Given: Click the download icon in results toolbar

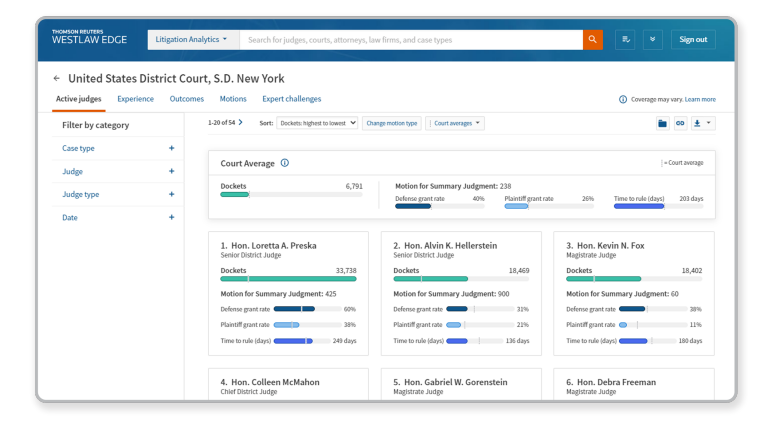Looking at the screenshot, I should (699, 123).
